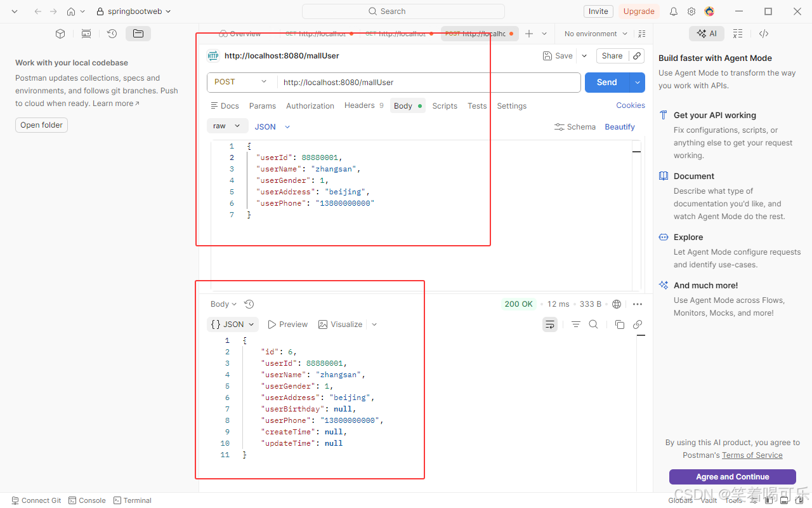The width and height of the screenshot is (812, 508).
Task: Copy request link icon next to Share
Action: click(638, 56)
